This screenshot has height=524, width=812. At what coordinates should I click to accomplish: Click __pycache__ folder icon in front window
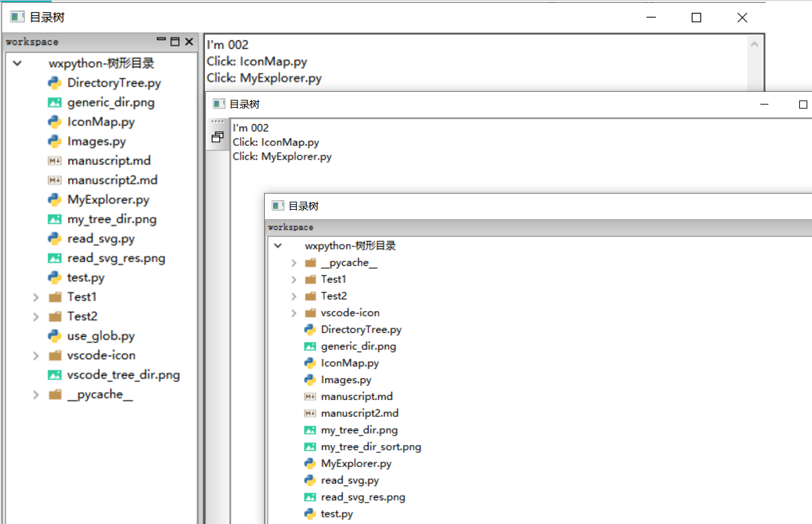click(310, 263)
